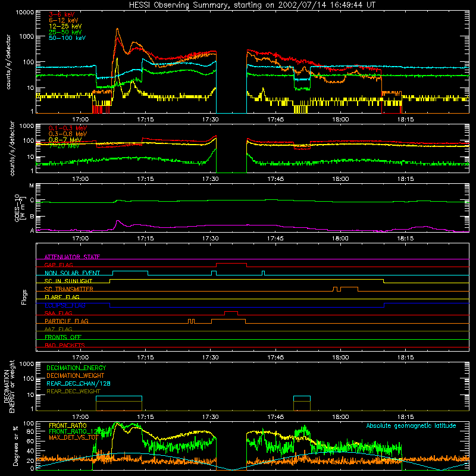Select the NON_SOLAR_EVENT flag label
This screenshot has width=476, height=476.
pyautogui.click(x=72, y=273)
